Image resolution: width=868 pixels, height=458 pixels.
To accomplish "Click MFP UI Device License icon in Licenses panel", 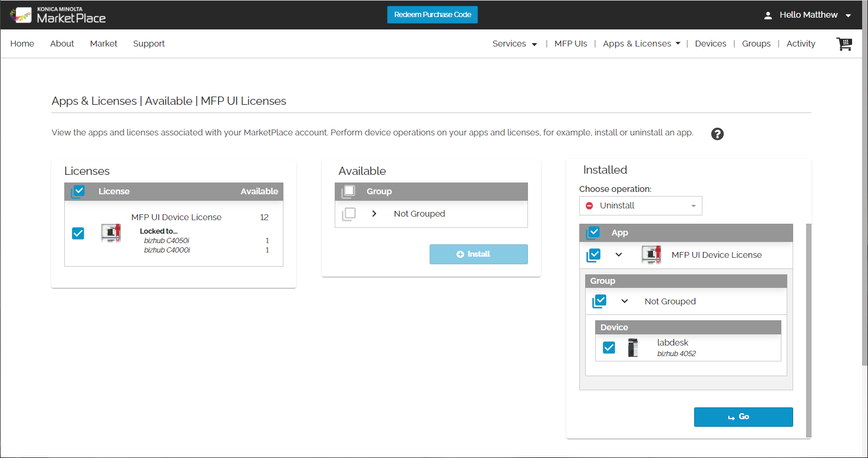I will coord(111,233).
